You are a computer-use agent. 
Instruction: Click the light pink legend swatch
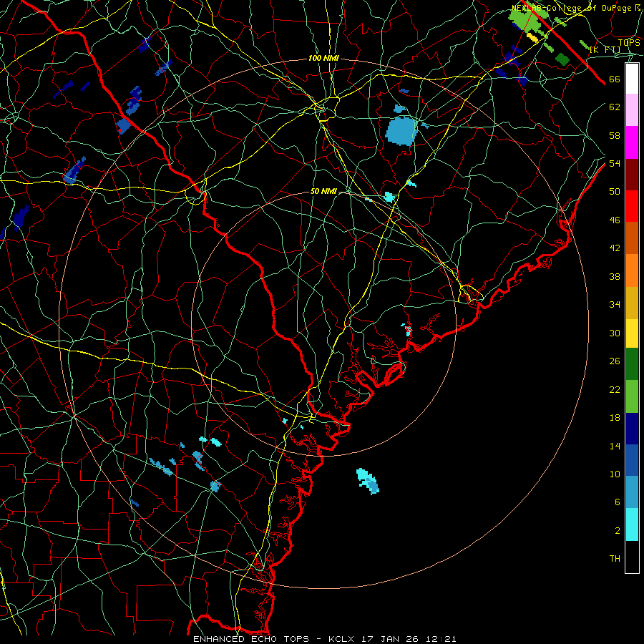pyautogui.click(x=632, y=110)
